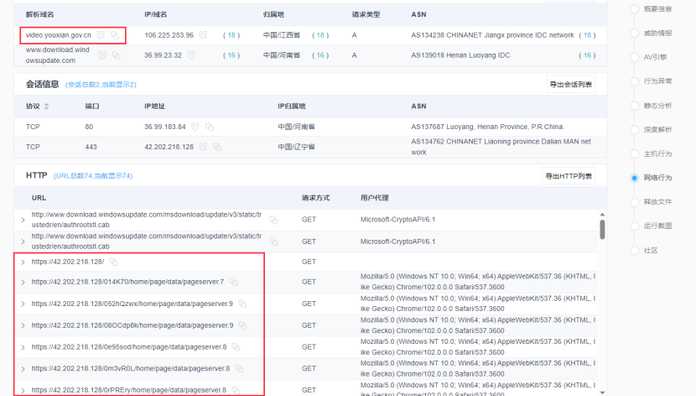The image size is (696, 396).
Task: Copy the first windowsupdate authrootstl.cab URL
Action: (274, 220)
